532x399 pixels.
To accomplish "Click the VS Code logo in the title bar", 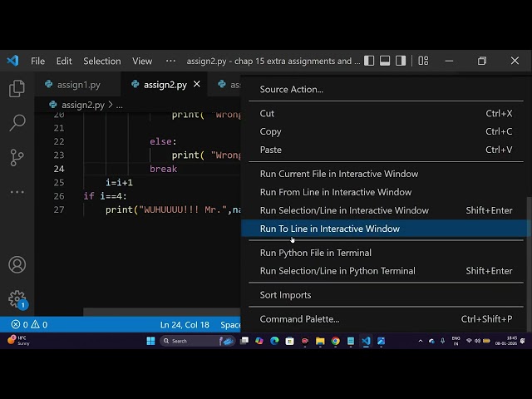I will click(x=13, y=61).
